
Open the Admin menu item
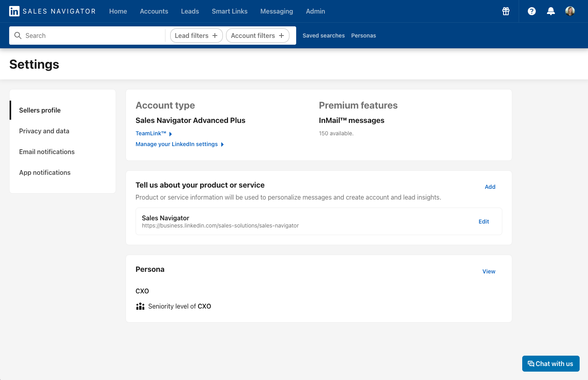[x=315, y=11]
